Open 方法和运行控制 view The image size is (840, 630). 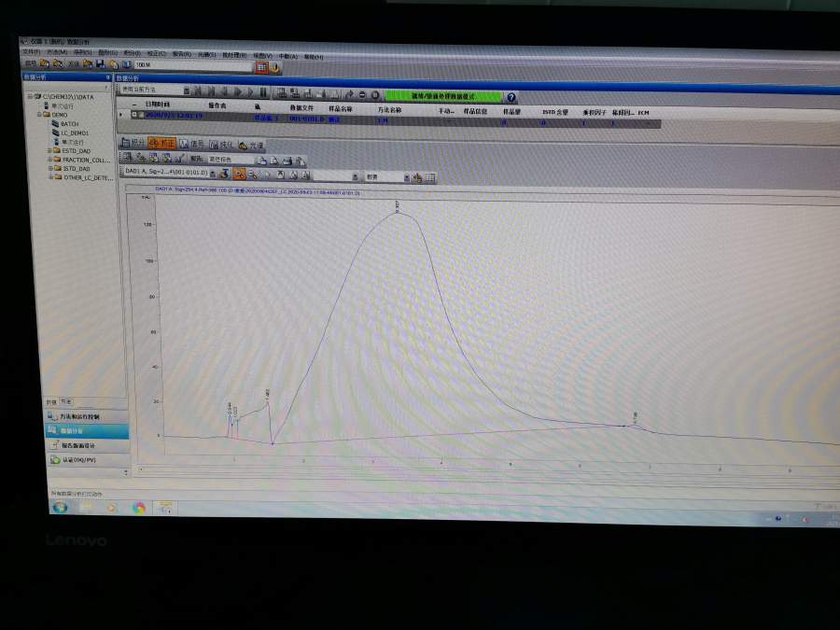88,416
